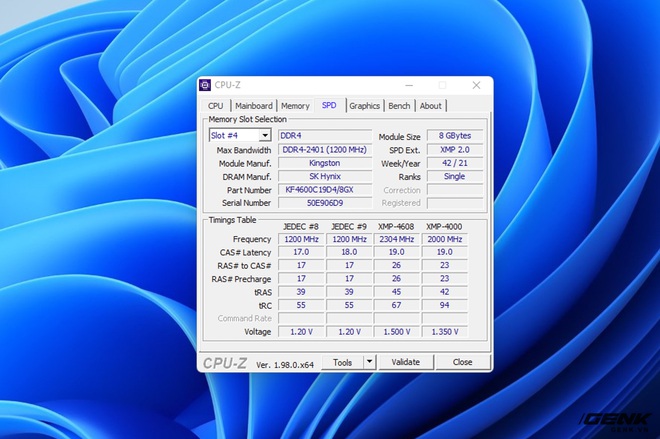Click the CPU-Z app icon in title bar
The image size is (660, 439).
click(205, 85)
